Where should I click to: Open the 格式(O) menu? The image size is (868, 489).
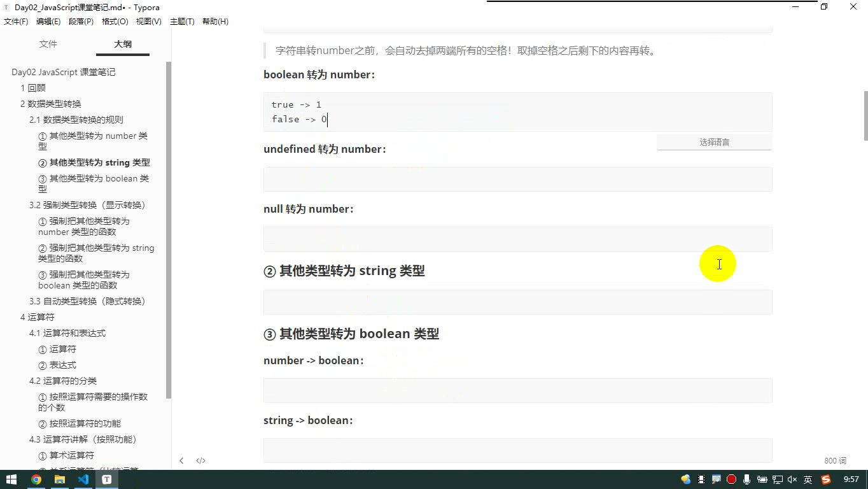pyautogui.click(x=115, y=22)
